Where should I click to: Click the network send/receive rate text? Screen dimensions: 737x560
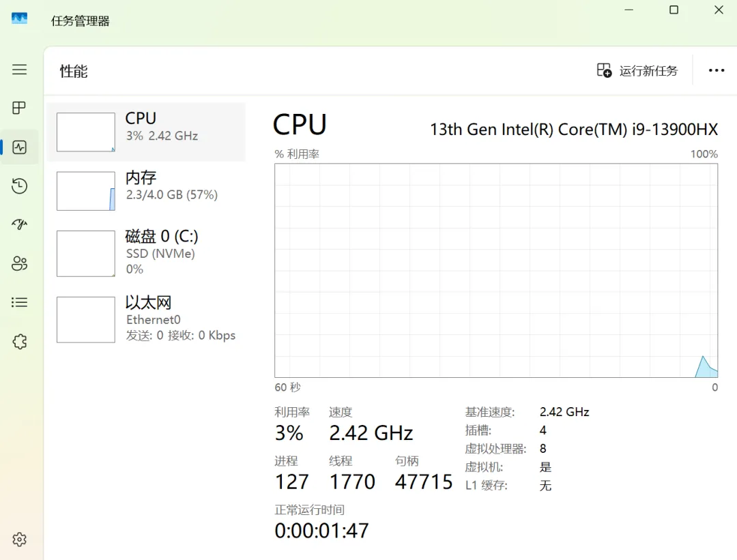tap(180, 336)
